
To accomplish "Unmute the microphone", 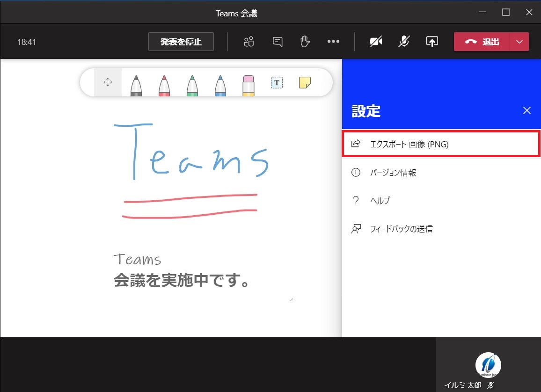I will (404, 42).
